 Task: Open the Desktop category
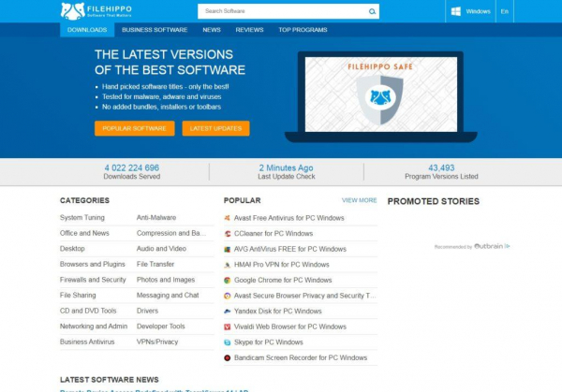click(x=72, y=249)
